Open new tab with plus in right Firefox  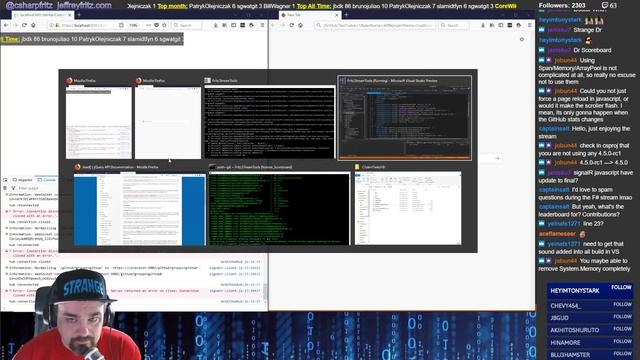pyautogui.click(x=346, y=15)
